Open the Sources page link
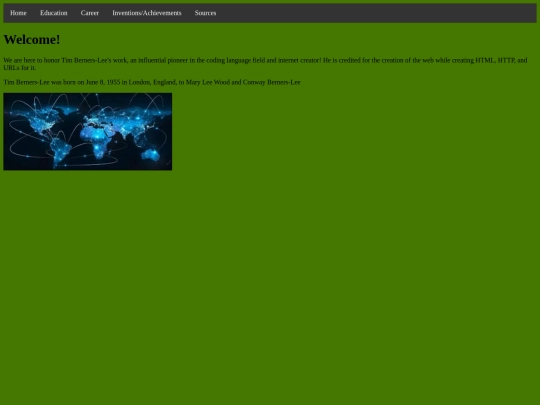Viewport: 540px width, 405px height. [205, 13]
